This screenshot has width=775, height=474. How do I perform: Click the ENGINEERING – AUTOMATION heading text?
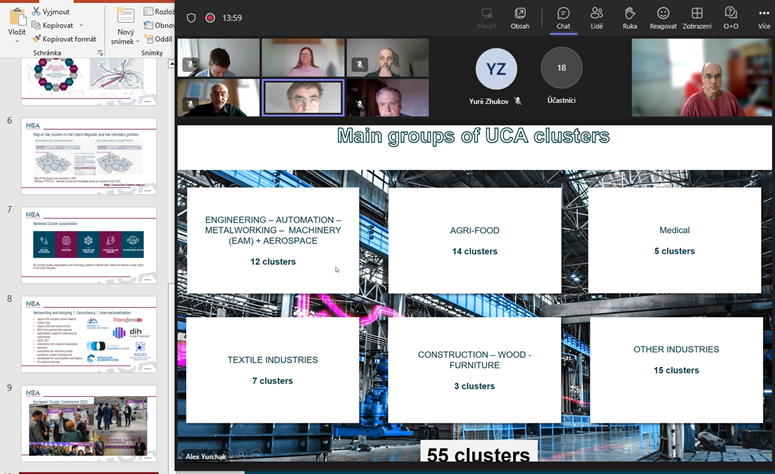[x=273, y=230]
